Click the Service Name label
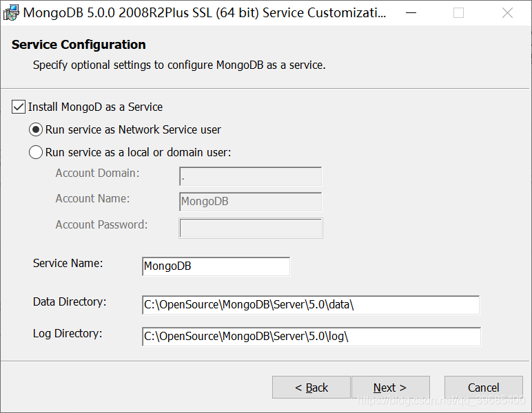The width and height of the screenshot is (532, 413). tap(68, 263)
